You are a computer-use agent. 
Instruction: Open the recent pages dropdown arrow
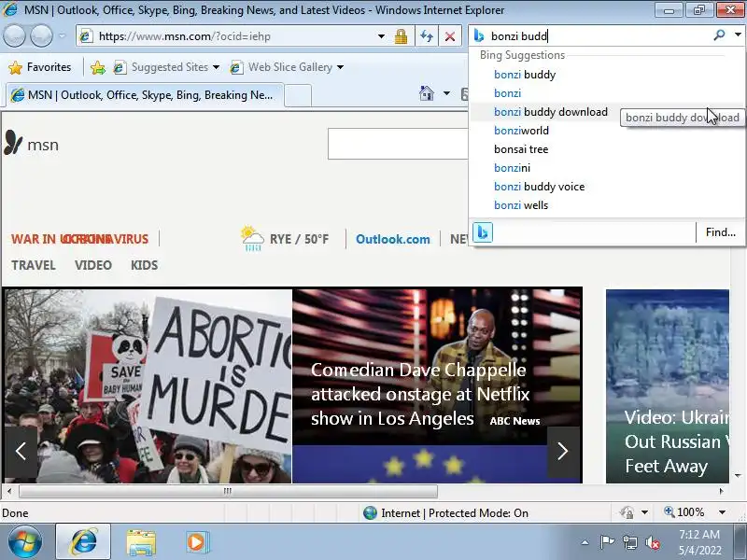click(x=62, y=36)
